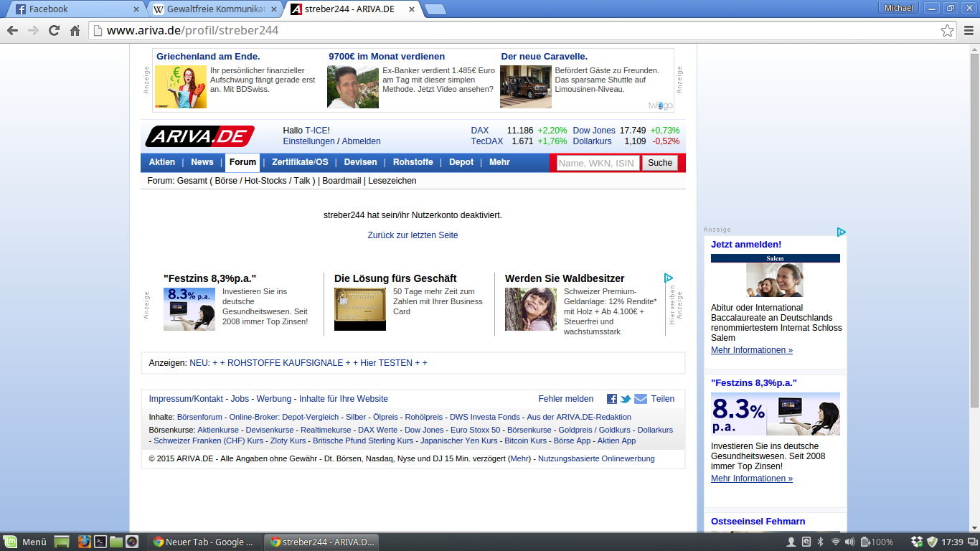Click the Chrome user button labeled Michael
Image resolution: width=980 pixels, height=551 pixels.
coord(899,8)
